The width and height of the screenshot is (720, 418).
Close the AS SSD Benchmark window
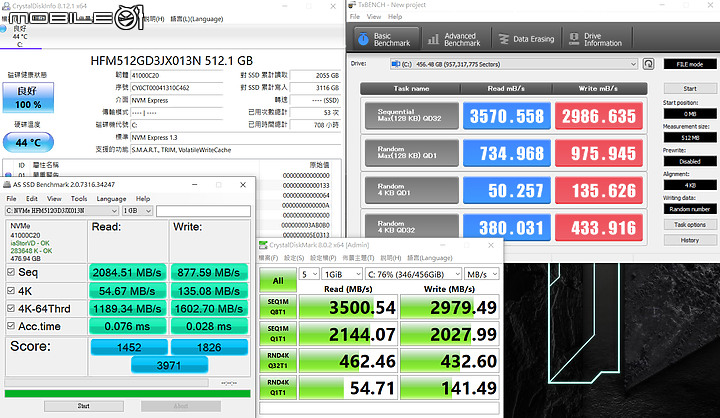(243, 185)
